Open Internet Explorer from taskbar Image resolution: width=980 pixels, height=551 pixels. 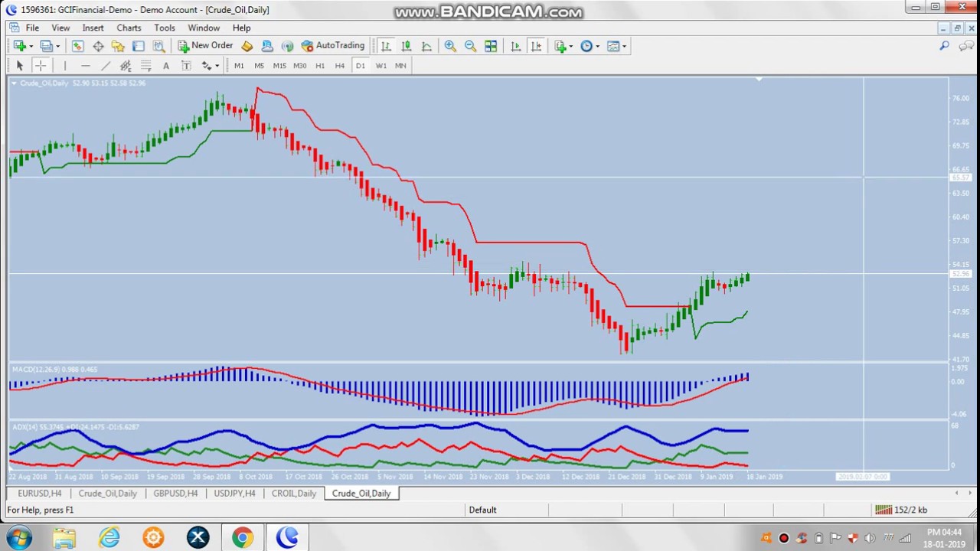pos(109,538)
